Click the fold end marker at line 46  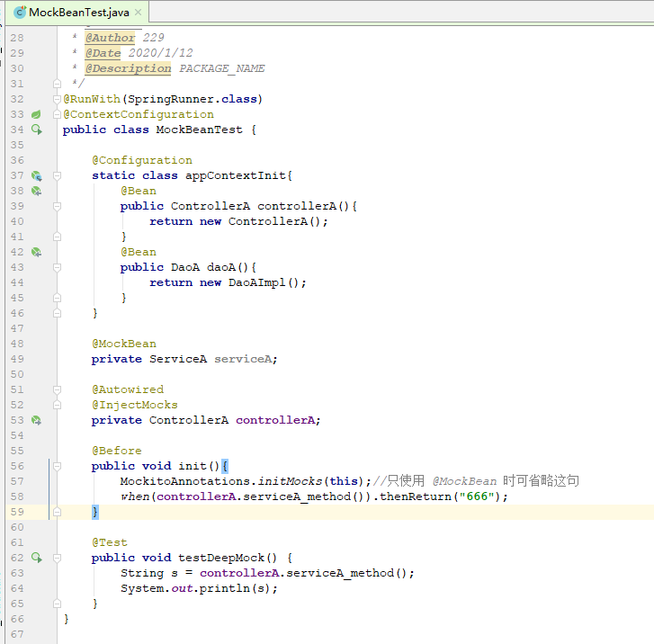coord(58,313)
